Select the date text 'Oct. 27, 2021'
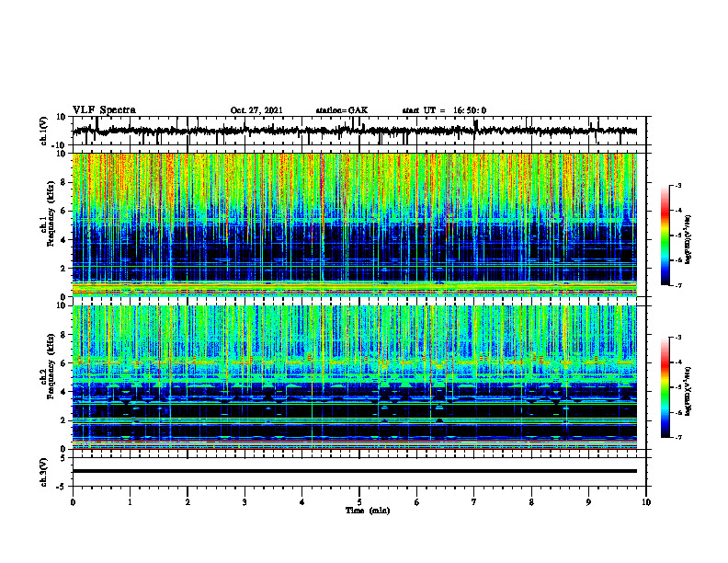Image resolution: width=728 pixels, height=563 pixels. click(x=256, y=110)
